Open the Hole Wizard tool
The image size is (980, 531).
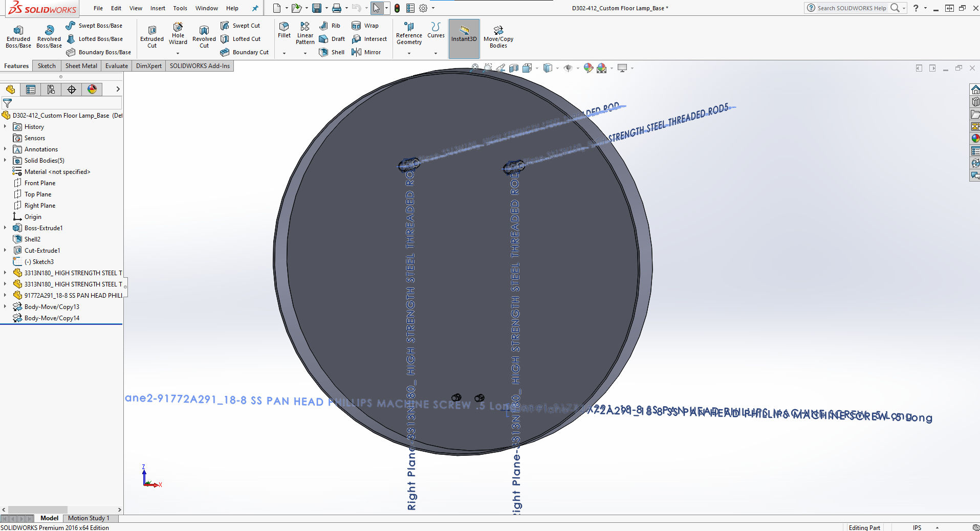coord(178,34)
